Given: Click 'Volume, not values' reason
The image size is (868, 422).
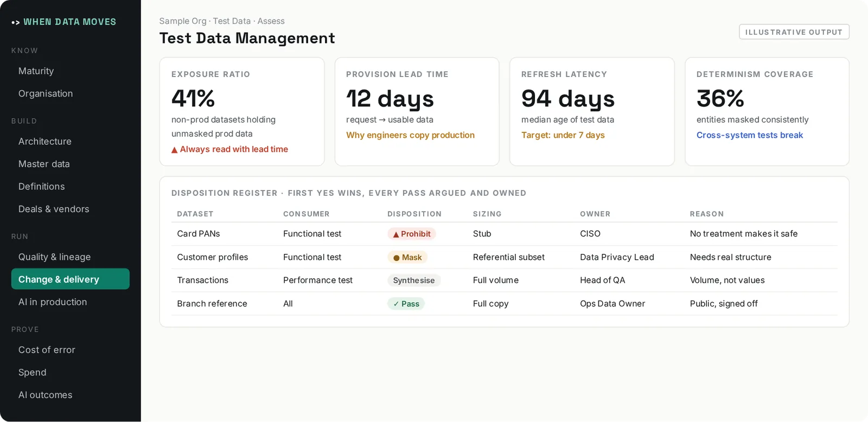Looking at the screenshot, I should click(727, 280).
